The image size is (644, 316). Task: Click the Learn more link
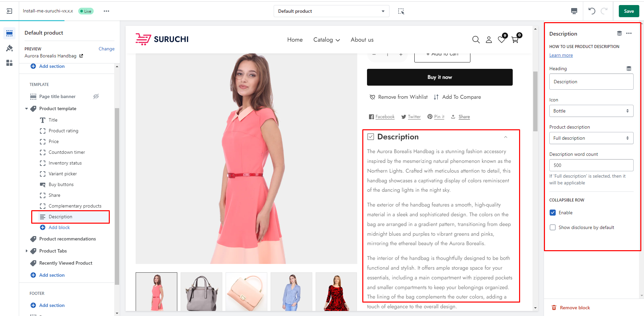[x=561, y=55]
